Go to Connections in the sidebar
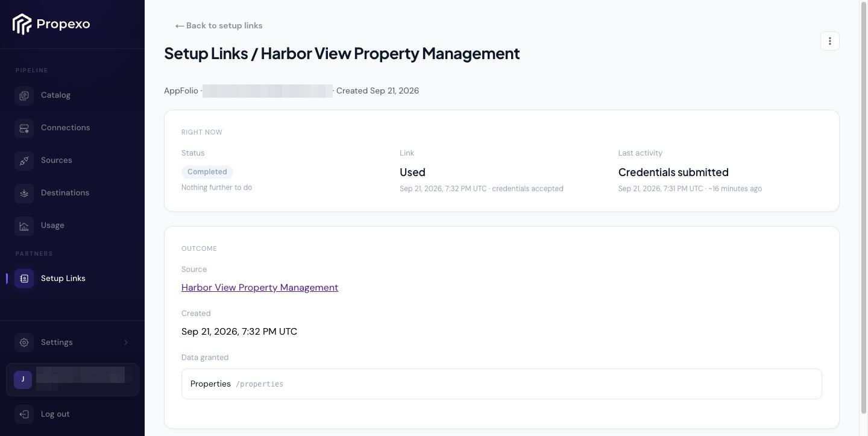868x436 pixels. point(65,128)
